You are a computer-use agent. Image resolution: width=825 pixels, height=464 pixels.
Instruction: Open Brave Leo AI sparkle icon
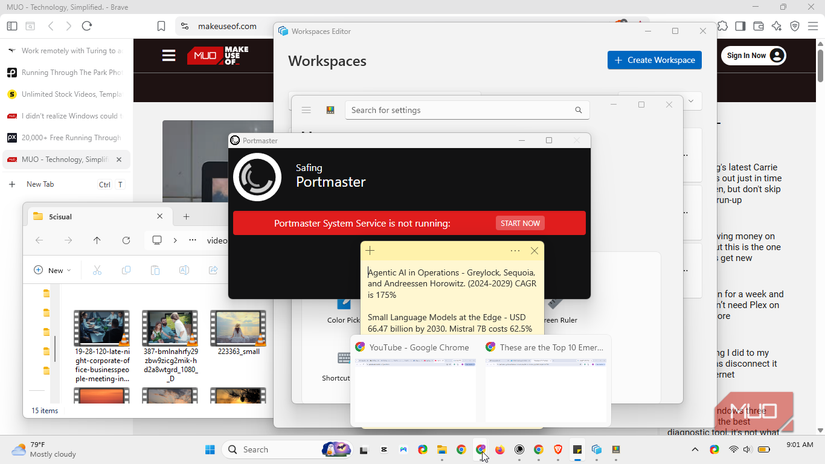click(x=777, y=26)
